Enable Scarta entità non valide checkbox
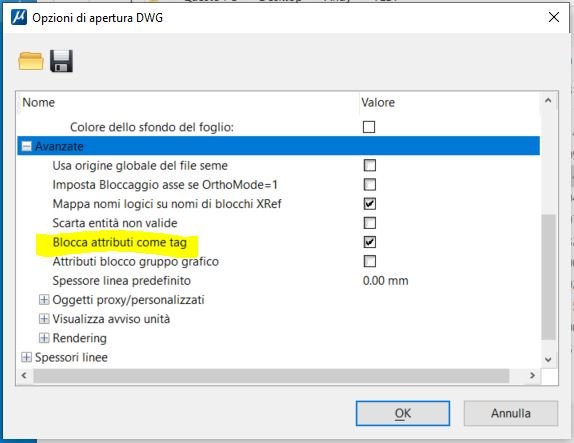 pyautogui.click(x=369, y=223)
